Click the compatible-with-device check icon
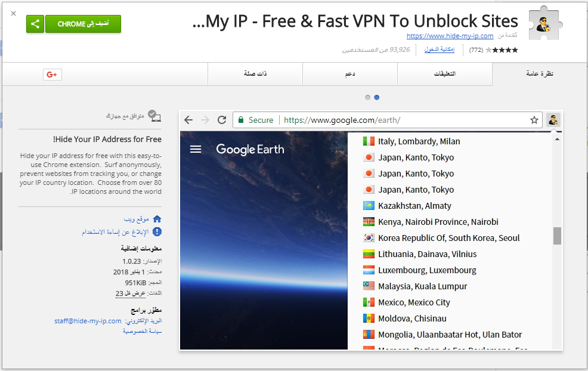The height and width of the screenshot is (371, 588). 154,116
